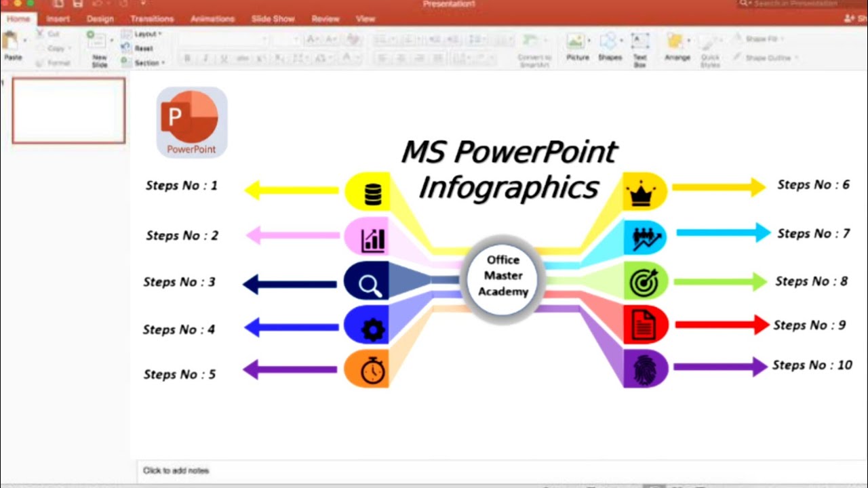Select the 'Steps No : 10' label

point(812,365)
